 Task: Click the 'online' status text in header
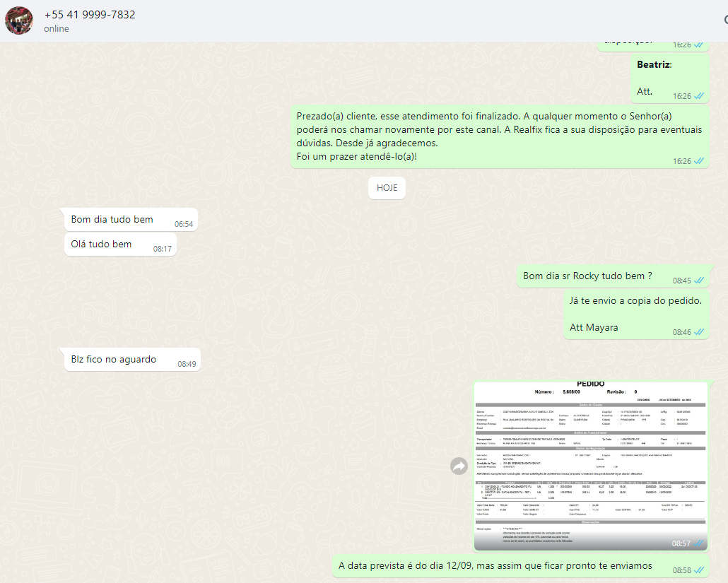(x=57, y=29)
